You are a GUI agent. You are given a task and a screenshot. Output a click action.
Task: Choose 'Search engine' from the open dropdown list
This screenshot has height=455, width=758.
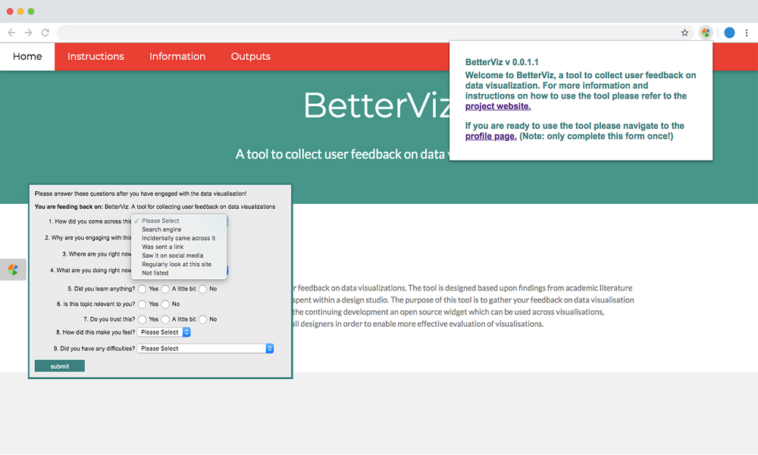pos(162,230)
